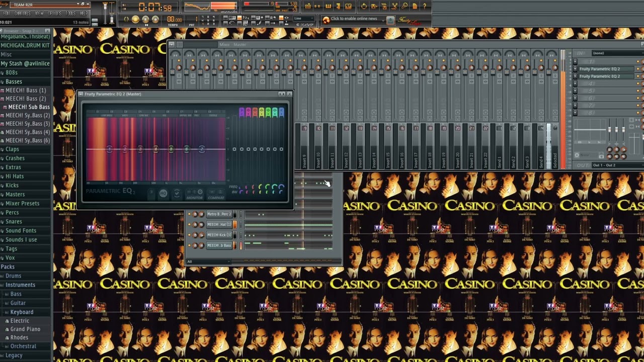This screenshot has height=362, width=644.
Task: Open the EDIT menu
Action: (x=7, y=13)
